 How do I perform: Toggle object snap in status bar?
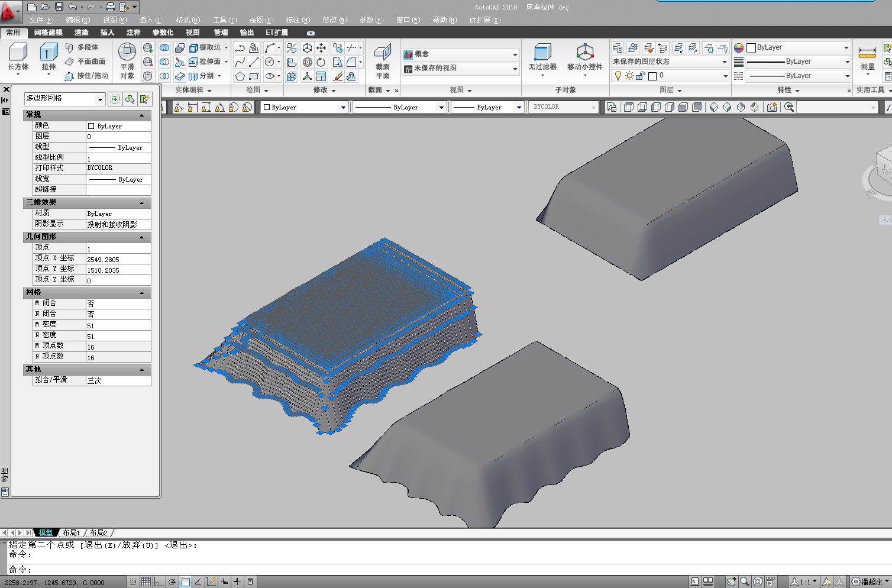(x=185, y=582)
